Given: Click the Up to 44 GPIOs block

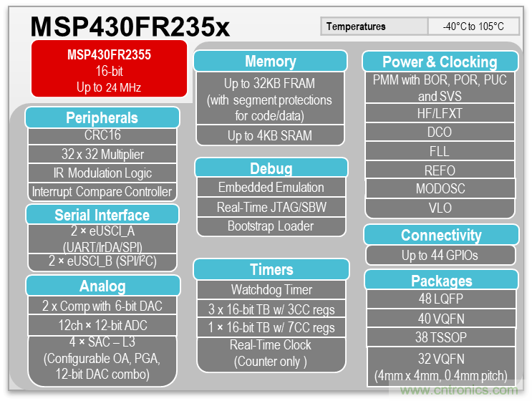Looking at the screenshot, I should tap(440, 255).
